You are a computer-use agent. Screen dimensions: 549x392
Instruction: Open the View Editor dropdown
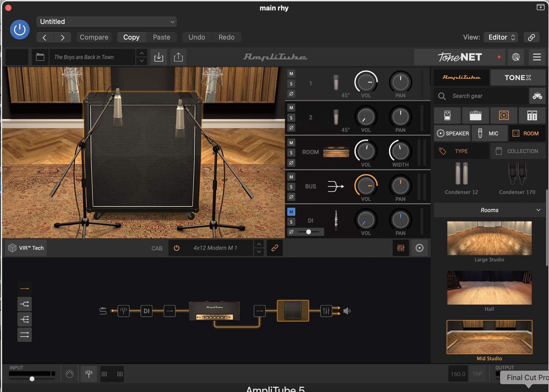(x=501, y=37)
